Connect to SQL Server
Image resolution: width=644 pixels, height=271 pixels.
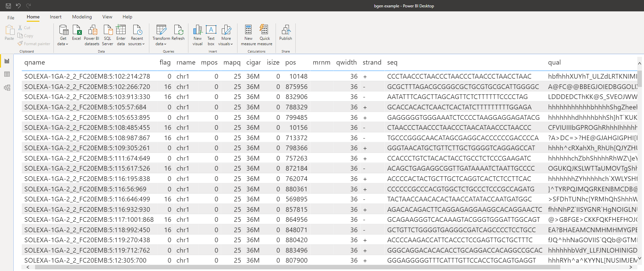pos(108,35)
